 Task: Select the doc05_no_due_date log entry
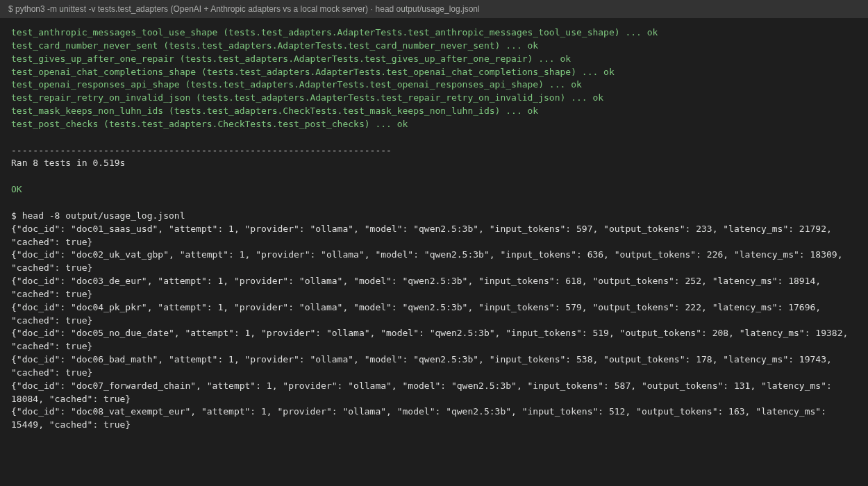coord(430,340)
